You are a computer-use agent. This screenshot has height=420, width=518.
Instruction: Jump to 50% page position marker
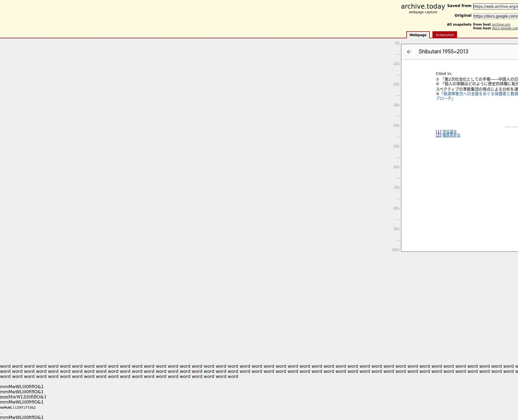(396, 146)
